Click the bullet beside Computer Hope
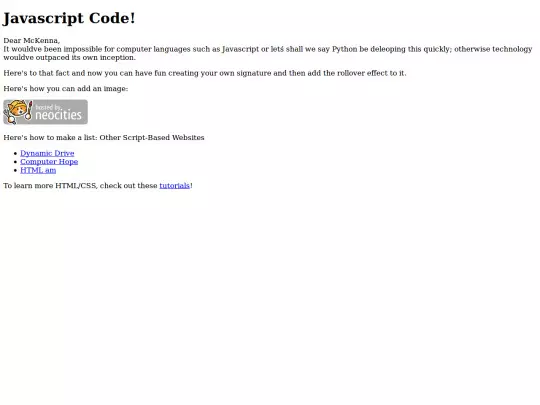 (15, 162)
